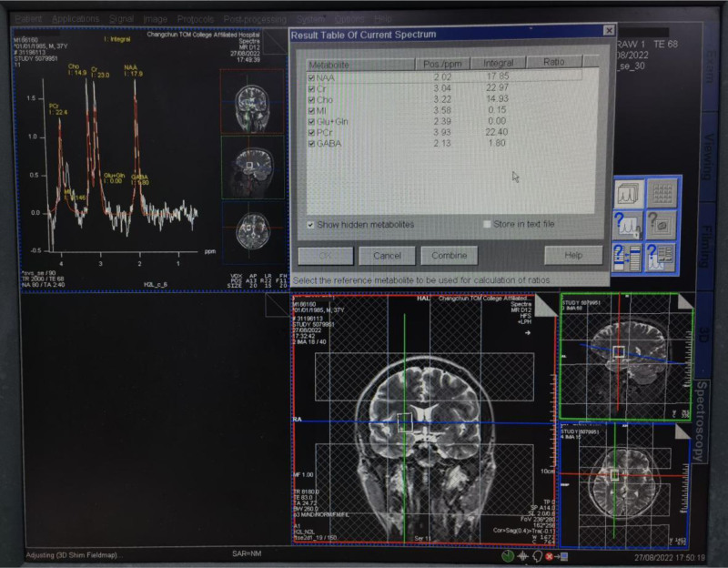Click the NAA peak label in spectrum

tap(133, 71)
